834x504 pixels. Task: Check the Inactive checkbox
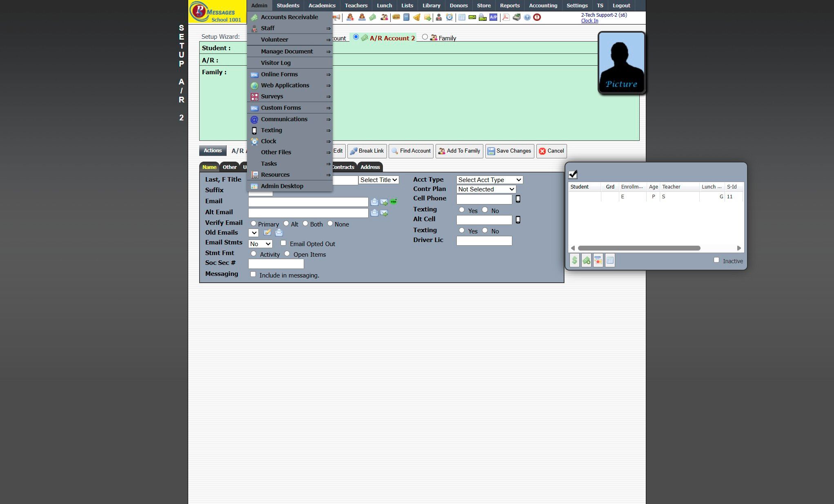coord(716,260)
